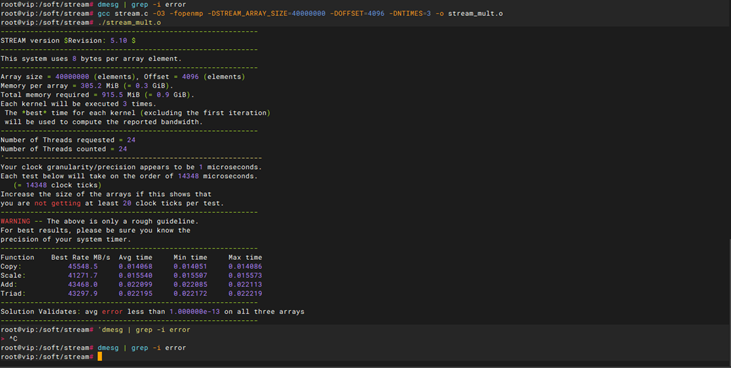
Task: Select Copy best rate 45548.5
Action: tap(83, 267)
